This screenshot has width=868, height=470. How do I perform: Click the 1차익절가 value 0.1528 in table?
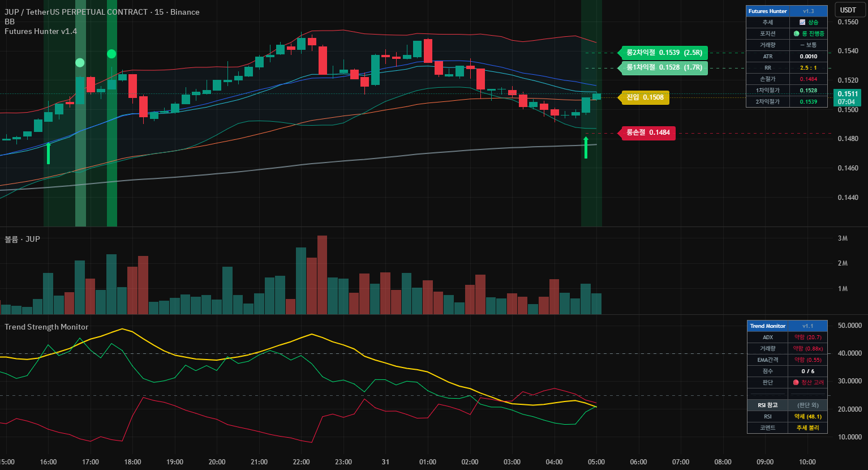809,90
